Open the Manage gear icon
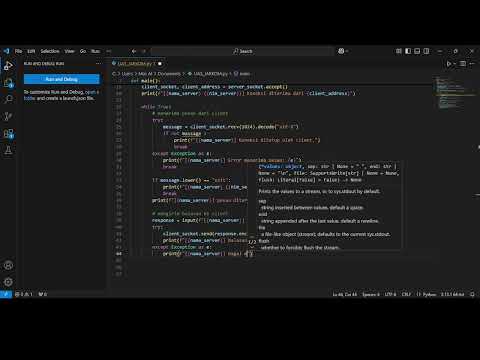Image resolution: width=480 pixels, height=360 pixels. click(x=8, y=282)
